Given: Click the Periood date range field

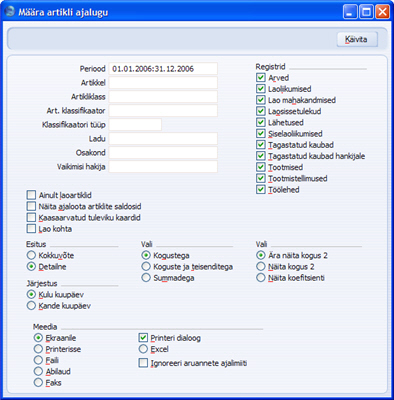Looking at the screenshot, I should [163, 69].
